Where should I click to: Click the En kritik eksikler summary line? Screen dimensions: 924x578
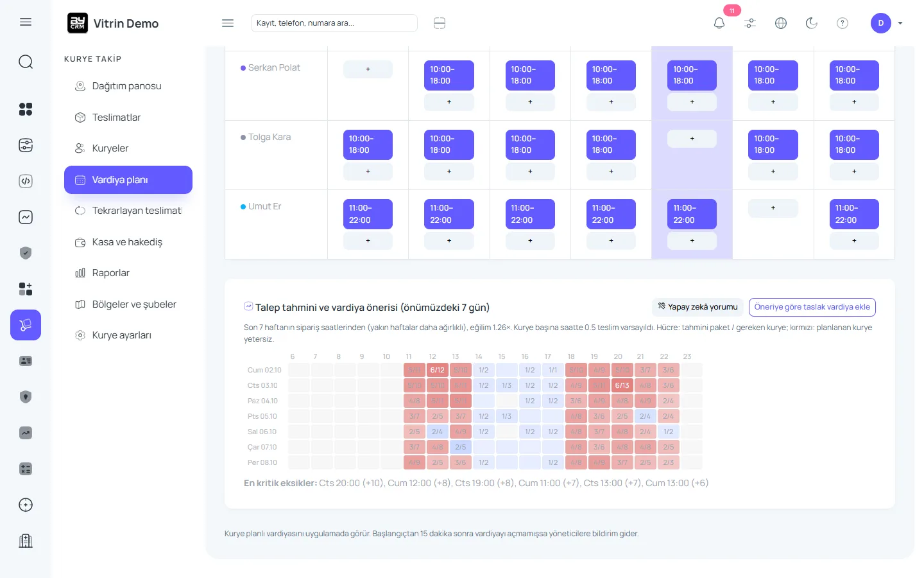click(x=476, y=483)
